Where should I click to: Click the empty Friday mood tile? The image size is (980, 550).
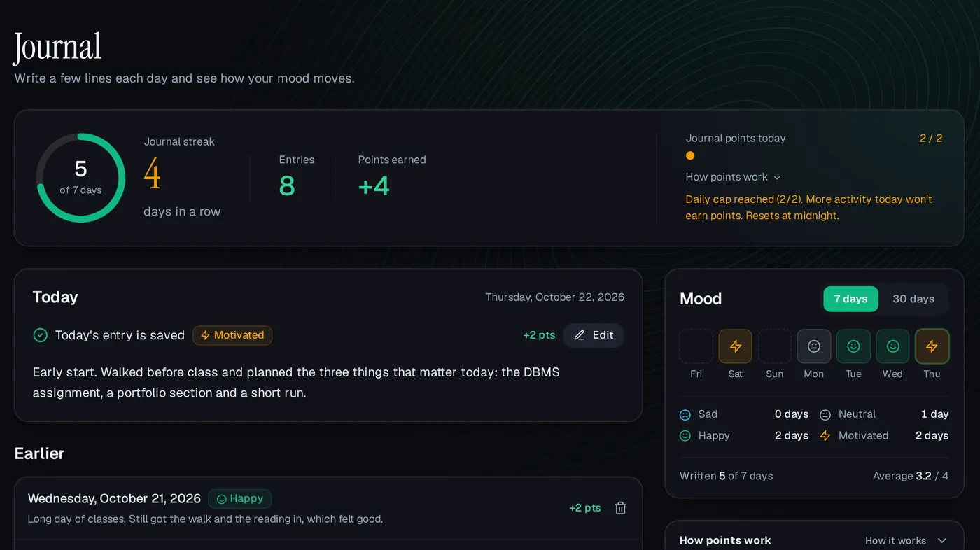point(696,346)
